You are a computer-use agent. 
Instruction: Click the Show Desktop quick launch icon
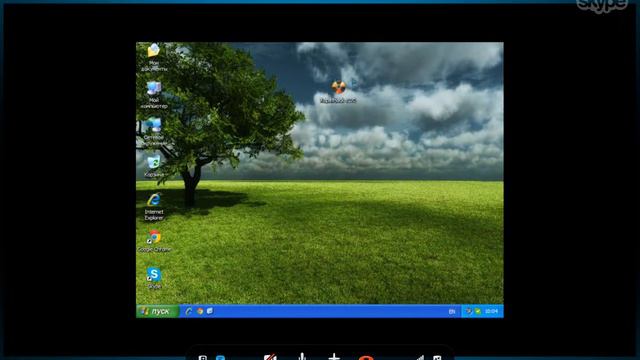tap(210, 311)
